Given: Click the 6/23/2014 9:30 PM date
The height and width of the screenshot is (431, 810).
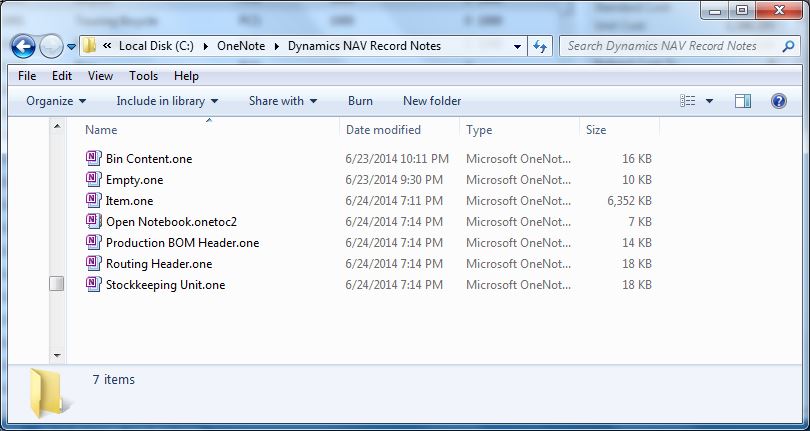Looking at the screenshot, I should pyautogui.click(x=394, y=180).
